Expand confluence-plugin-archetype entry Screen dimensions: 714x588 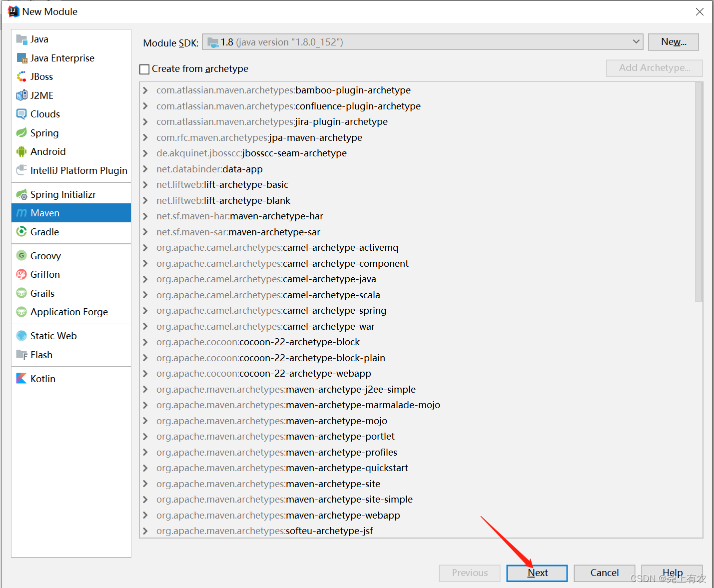point(145,106)
